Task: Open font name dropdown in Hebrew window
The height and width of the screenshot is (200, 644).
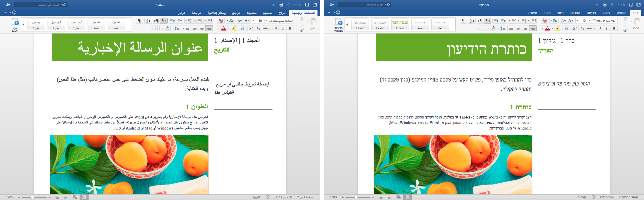Action: point(590,21)
